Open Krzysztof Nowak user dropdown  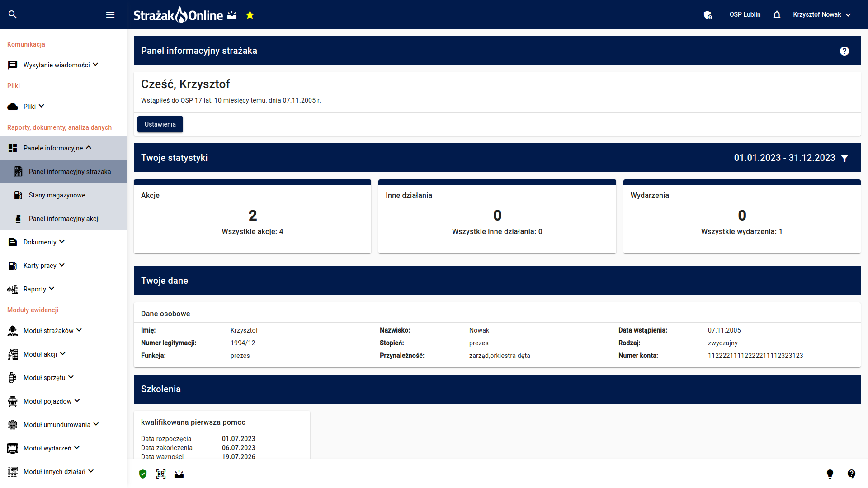click(x=822, y=15)
